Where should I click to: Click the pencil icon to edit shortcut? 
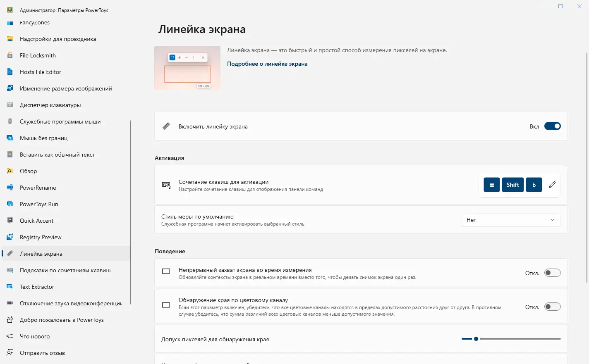pyautogui.click(x=552, y=185)
